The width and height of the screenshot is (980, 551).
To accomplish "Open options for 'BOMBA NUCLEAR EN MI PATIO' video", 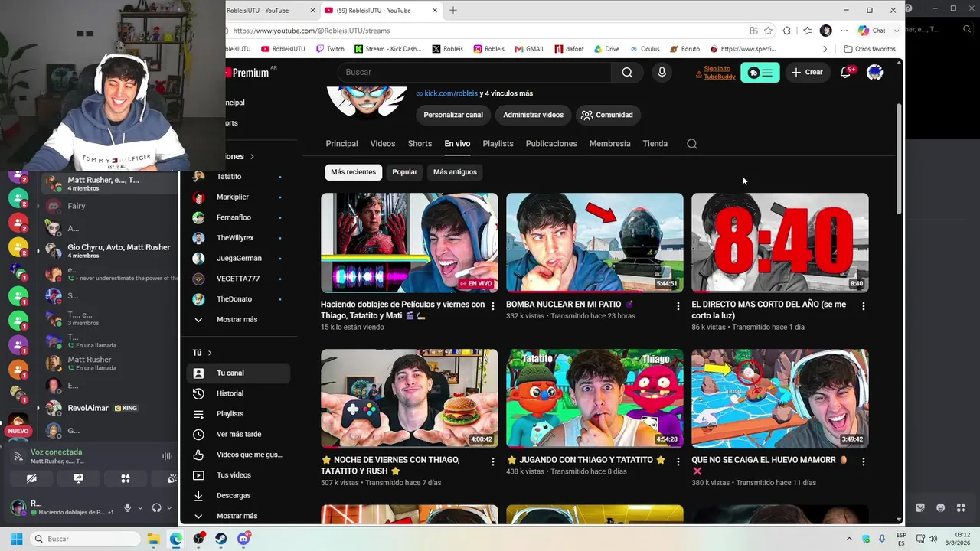I will (678, 306).
